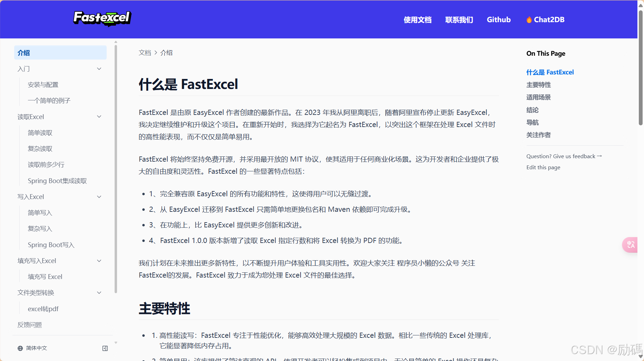644x361 pixels.
Task: Collapse the 写入Excel section chevron
Action: pos(99,197)
